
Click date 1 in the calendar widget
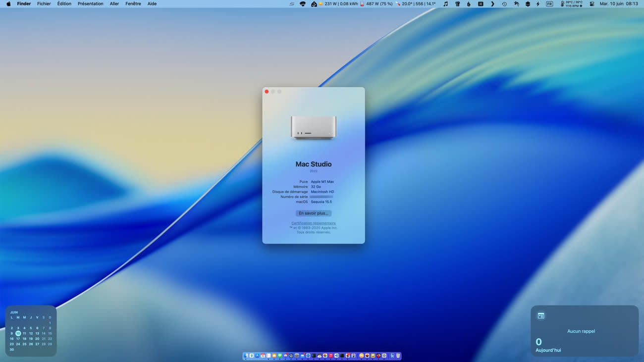point(50,323)
